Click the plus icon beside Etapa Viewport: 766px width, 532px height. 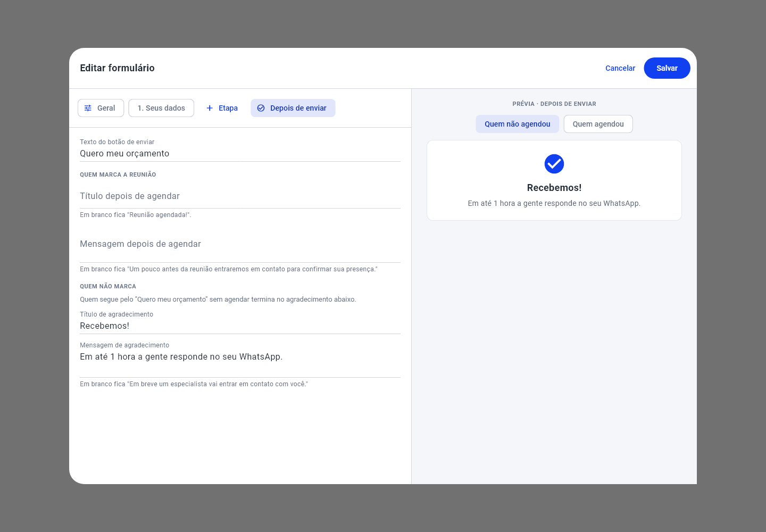coord(210,108)
